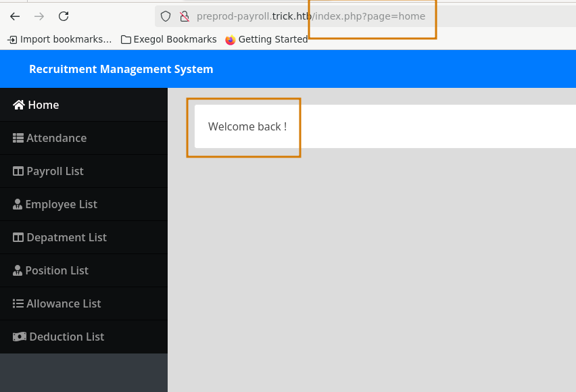
Task: Click the insecure connection padlock icon
Action: click(184, 16)
